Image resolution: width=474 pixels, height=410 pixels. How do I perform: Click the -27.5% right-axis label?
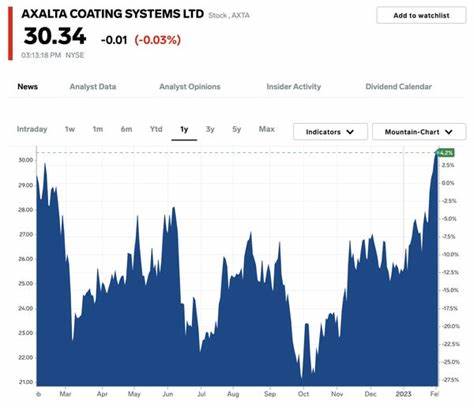click(x=451, y=380)
